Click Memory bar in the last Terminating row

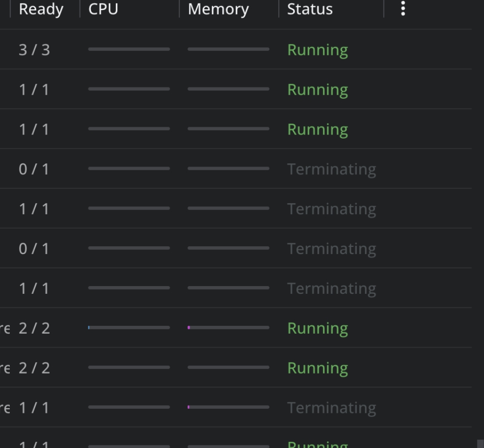click(x=228, y=407)
